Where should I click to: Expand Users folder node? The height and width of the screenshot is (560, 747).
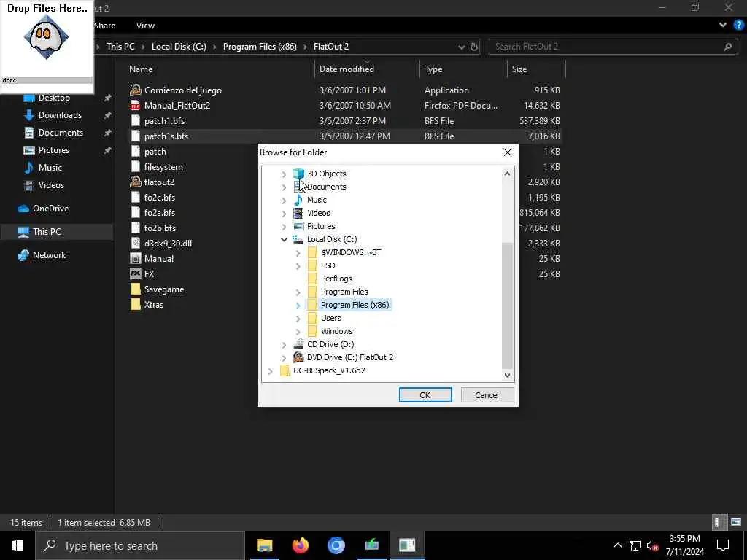point(298,318)
